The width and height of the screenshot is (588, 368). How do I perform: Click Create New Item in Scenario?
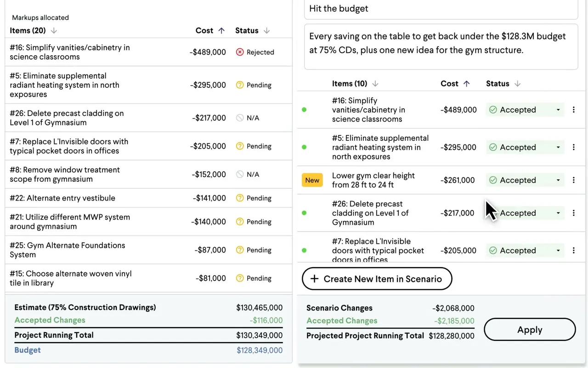pyautogui.click(x=377, y=279)
